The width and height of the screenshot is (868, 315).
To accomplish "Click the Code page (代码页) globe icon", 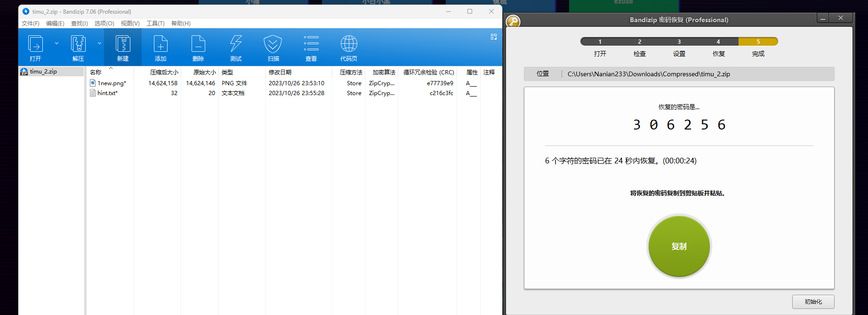I will (x=349, y=44).
